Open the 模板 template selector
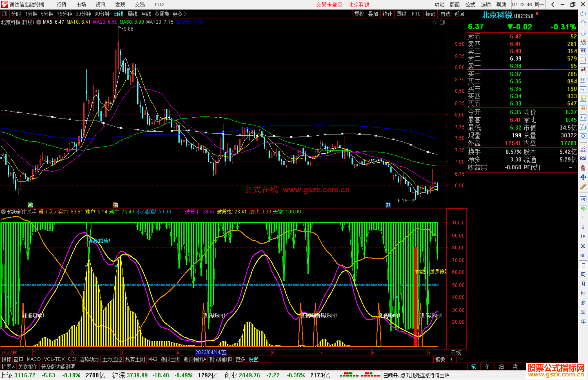Viewport: 588px width, 380px height. coord(440,359)
